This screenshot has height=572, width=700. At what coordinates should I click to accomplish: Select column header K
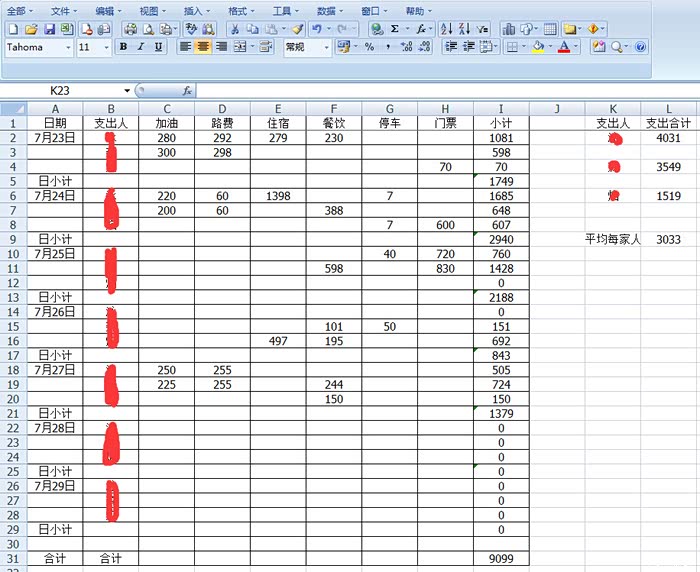[613, 109]
